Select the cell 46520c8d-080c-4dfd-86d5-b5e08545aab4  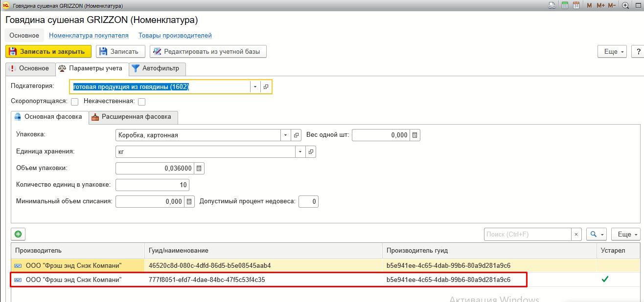point(263,265)
